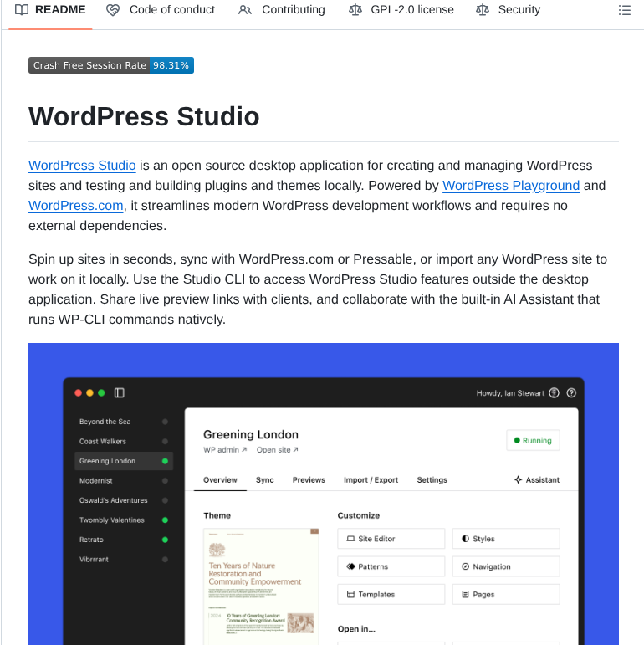Screen dimensions: 644x645
Task: Click the Crash Free Session Rate badge
Action: 111,65
